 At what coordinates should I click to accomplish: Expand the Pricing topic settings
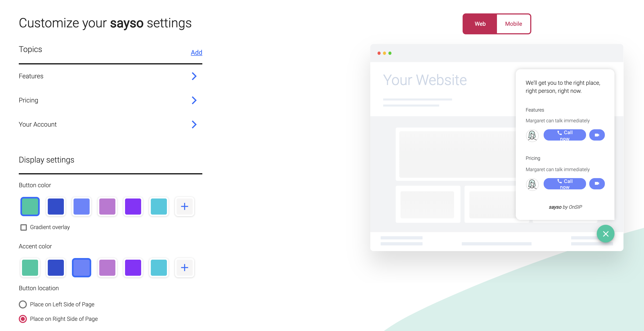click(x=194, y=101)
